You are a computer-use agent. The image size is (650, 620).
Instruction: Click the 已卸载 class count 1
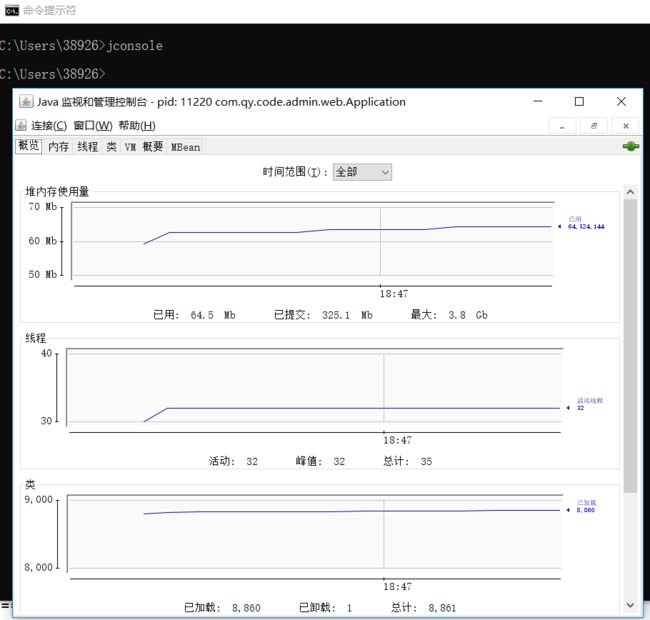tap(349, 608)
